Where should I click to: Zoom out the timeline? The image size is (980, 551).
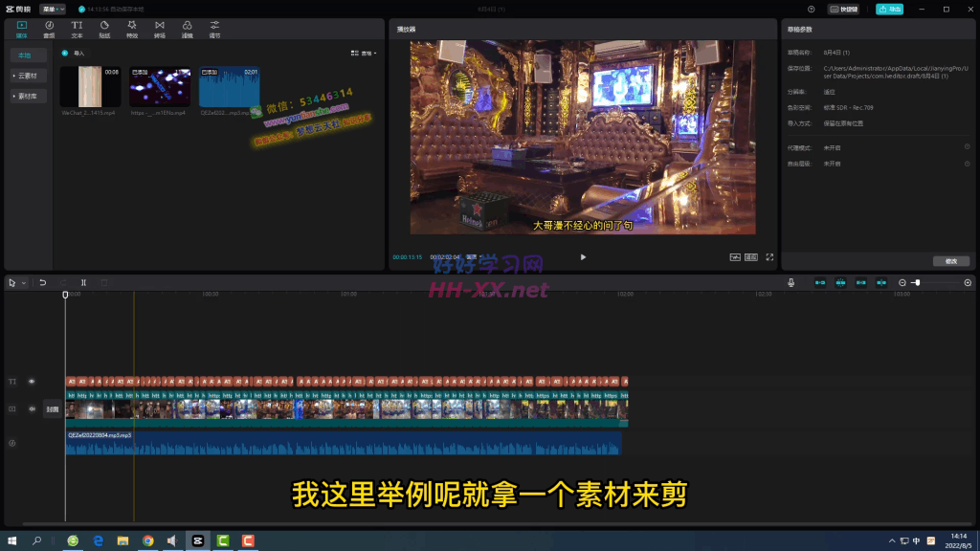click(902, 283)
